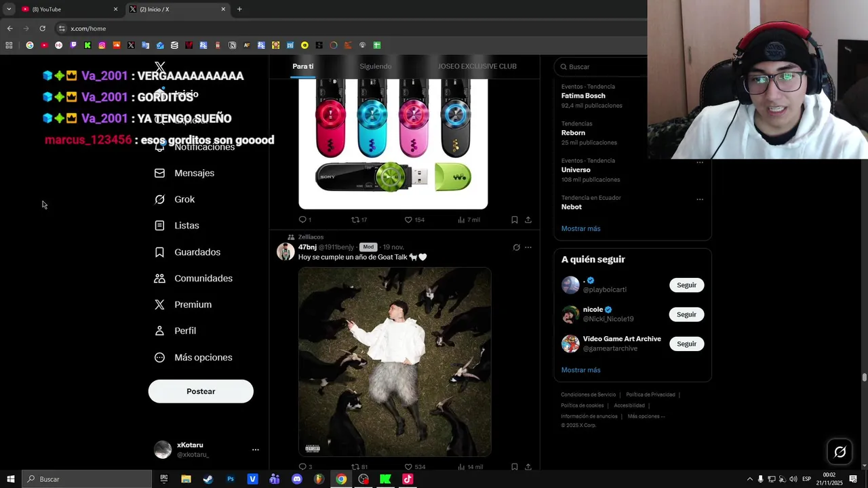Share the Sony Walkman post
The height and width of the screenshot is (488, 868).
528,220
